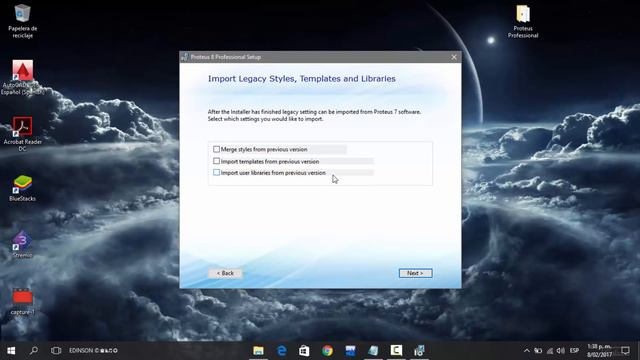Image resolution: width=640 pixels, height=360 pixels.
Task: Open taskbar search magnifier
Action: pos(34,351)
